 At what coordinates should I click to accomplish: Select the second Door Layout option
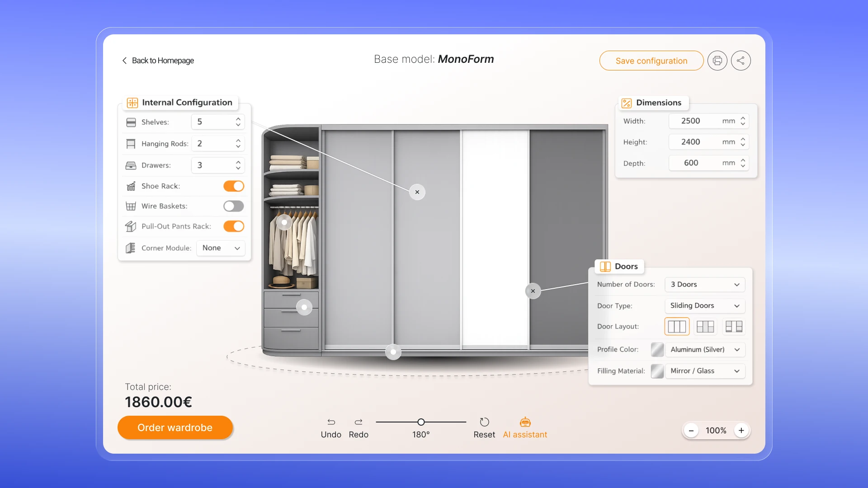click(705, 326)
